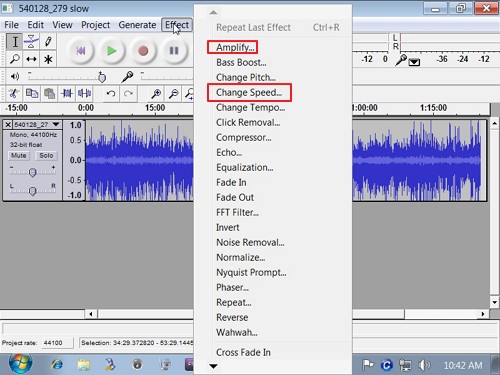
Task: Select the Multi-tool asterisk icon
Action: coord(48,59)
